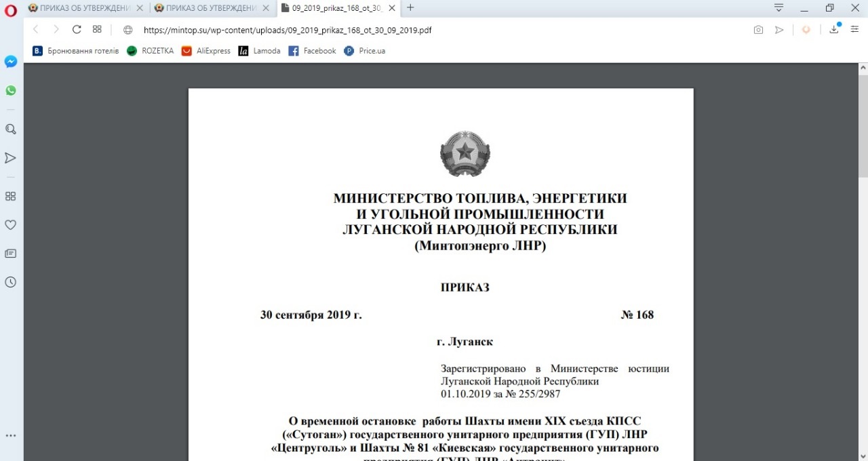This screenshot has width=868, height=461.
Task: Click registration text 01.10.2019 за № 255/2987
Action: pos(500,394)
